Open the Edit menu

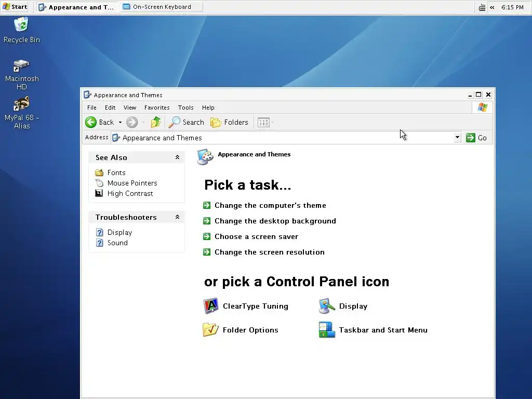click(110, 108)
